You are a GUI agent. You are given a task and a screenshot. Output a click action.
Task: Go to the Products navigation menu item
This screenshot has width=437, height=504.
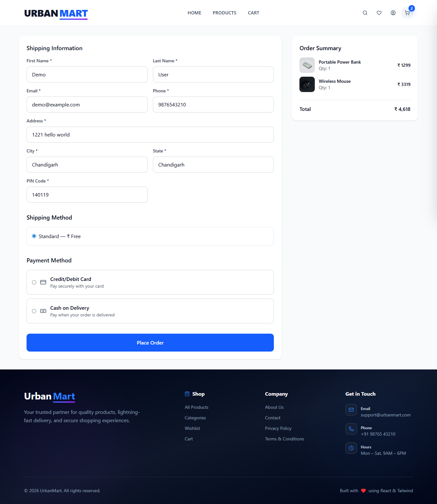(x=224, y=13)
